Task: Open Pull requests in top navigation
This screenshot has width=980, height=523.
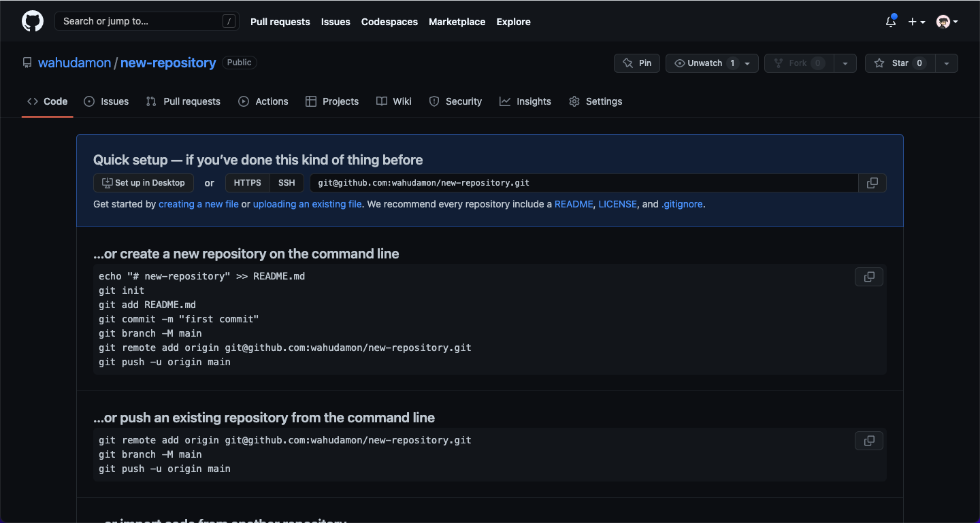Action: tap(280, 22)
